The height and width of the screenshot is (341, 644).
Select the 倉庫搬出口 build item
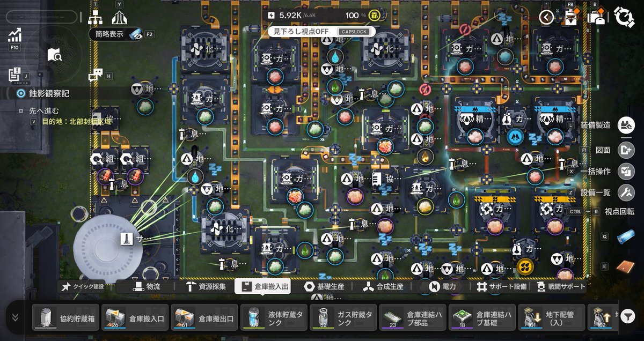204,317
